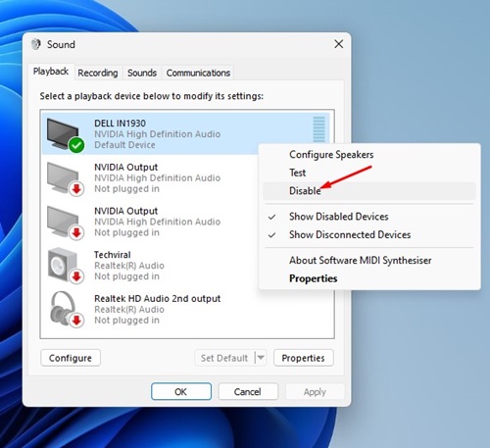Click the Realtek HD Audio headphones icon
The width and height of the screenshot is (490, 448).
(x=67, y=309)
